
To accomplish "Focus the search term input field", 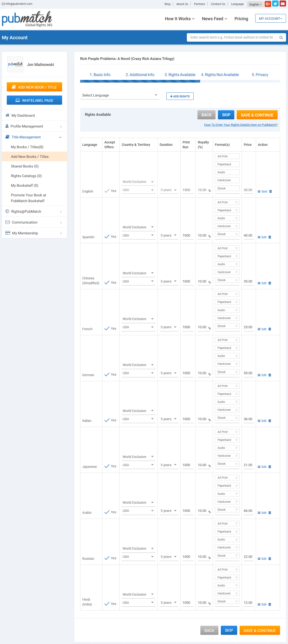I will (x=232, y=38).
